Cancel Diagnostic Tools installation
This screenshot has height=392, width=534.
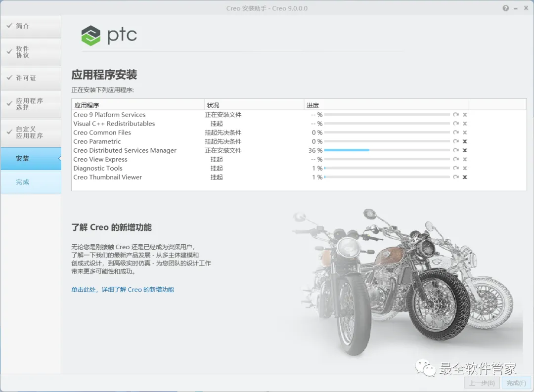(465, 168)
